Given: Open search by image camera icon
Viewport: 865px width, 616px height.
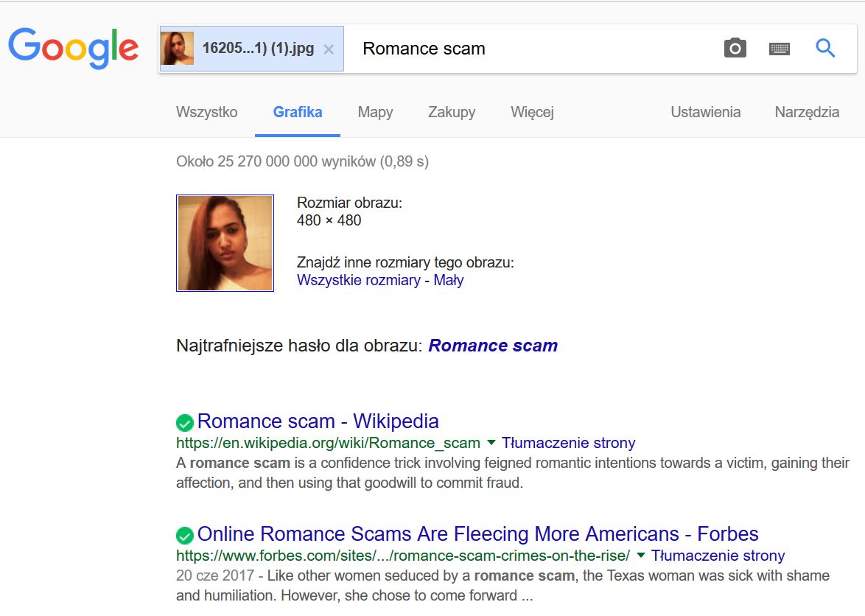Looking at the screenshot, I should (x=735, y=49).
